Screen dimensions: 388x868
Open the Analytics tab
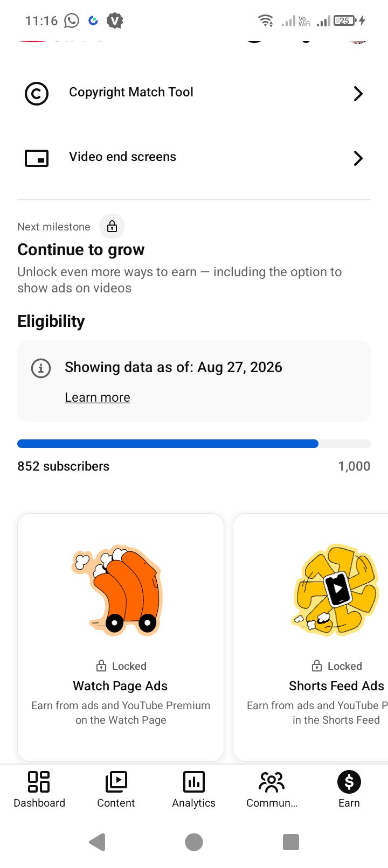tap(194, 789)
